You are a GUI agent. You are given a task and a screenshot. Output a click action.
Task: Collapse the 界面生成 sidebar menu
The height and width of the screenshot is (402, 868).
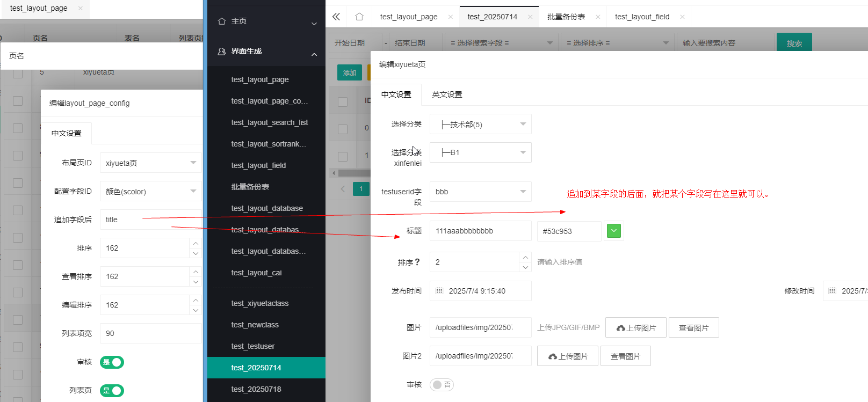[x=314, y=54]
